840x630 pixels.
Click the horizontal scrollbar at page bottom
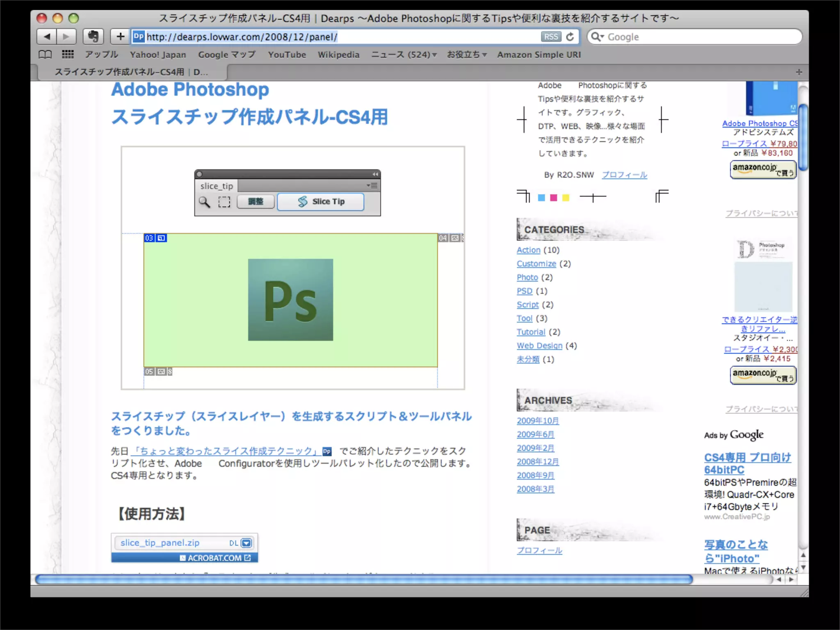363,579
